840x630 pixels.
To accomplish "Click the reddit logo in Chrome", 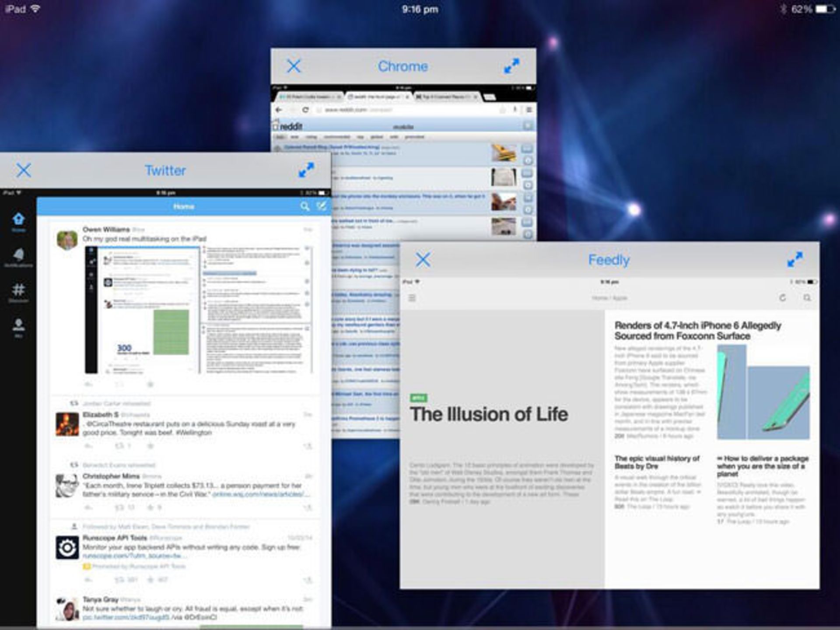I will coord(288,126).
